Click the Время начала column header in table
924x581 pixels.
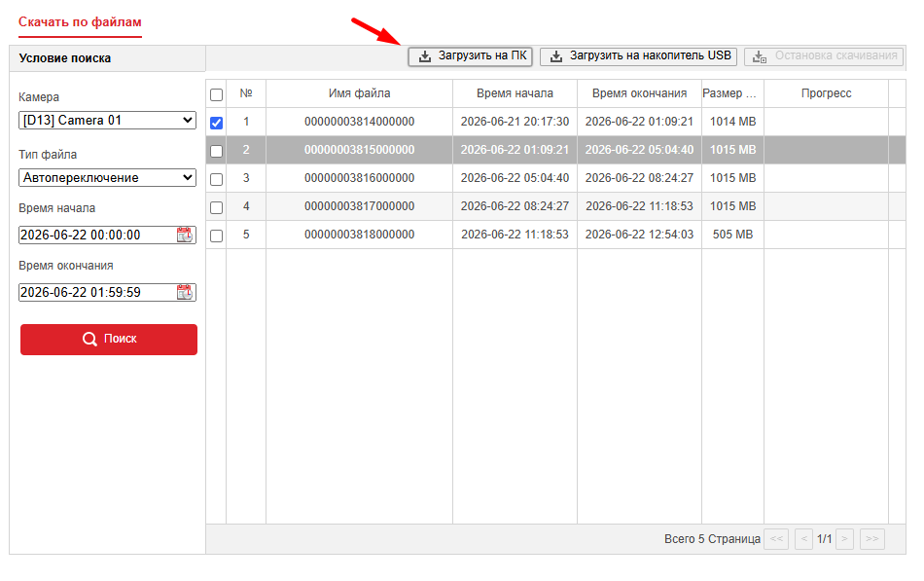[515, 93]
